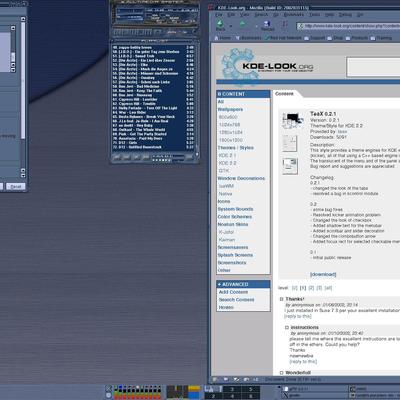Open the first TeaX screenshot thumbnail
This screenshot has width=400, height=400.
292,121
